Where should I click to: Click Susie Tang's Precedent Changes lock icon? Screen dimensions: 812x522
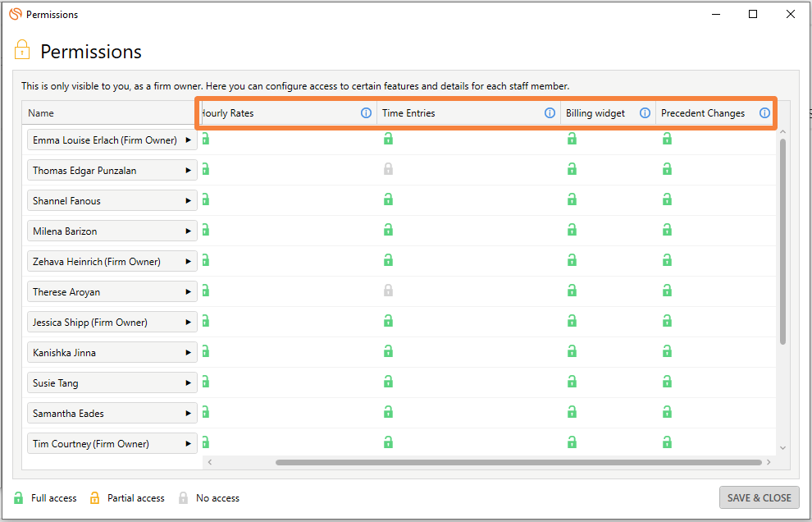click(667, 382)
